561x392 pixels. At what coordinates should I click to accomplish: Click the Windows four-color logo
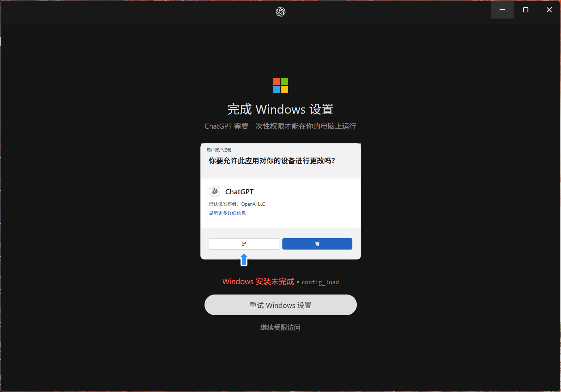[281, 85]
